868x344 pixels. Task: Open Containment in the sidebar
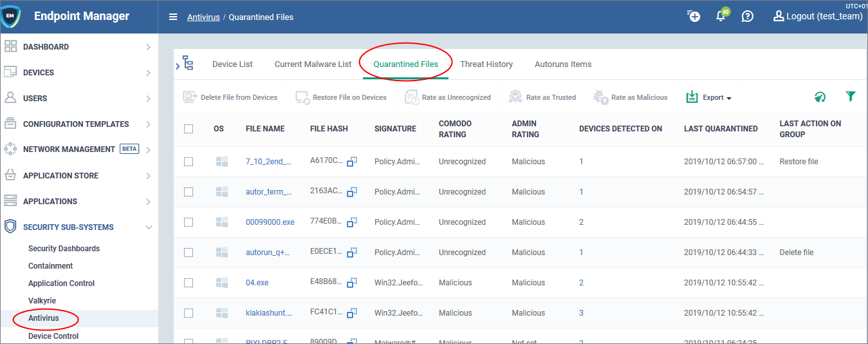(x=50, y=266)
